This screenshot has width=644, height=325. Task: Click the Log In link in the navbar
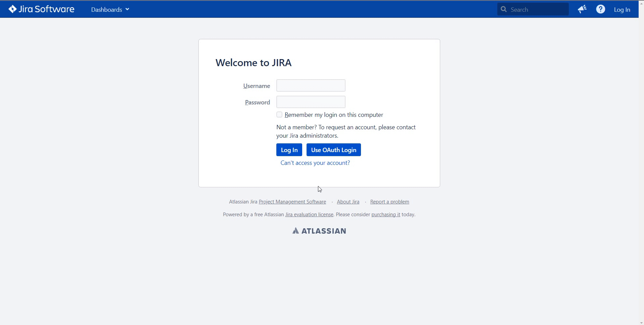coord(622,9)
